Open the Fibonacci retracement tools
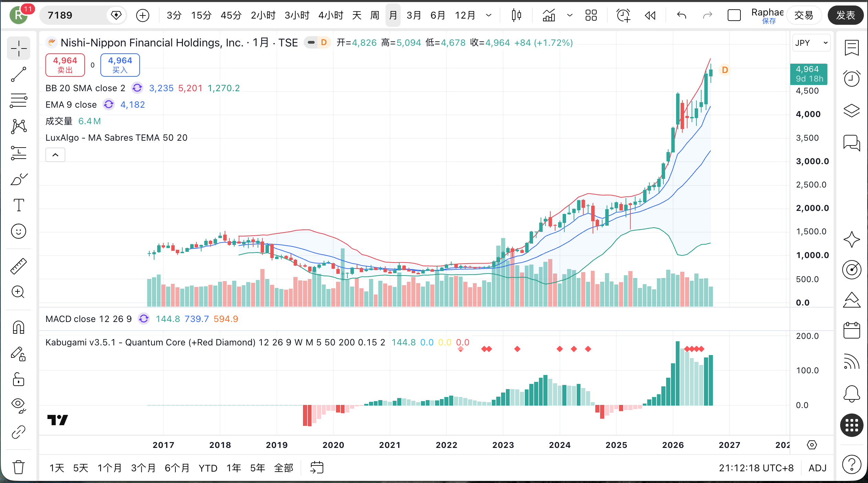The width and height of the screenshot is (868, 483). pos(19,100)
